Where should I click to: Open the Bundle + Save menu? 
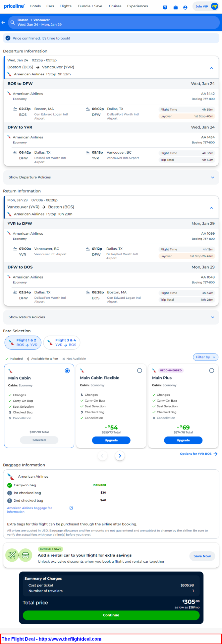(x=90, y=6)
